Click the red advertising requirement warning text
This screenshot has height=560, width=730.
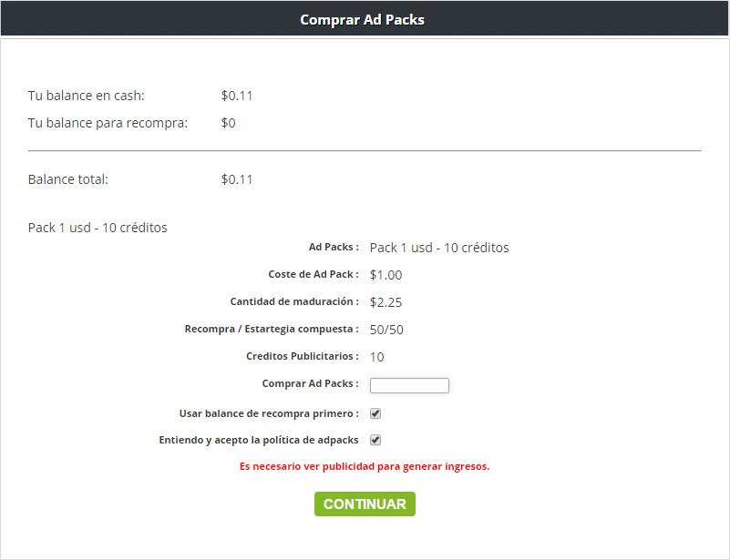[x=365, y=466]
